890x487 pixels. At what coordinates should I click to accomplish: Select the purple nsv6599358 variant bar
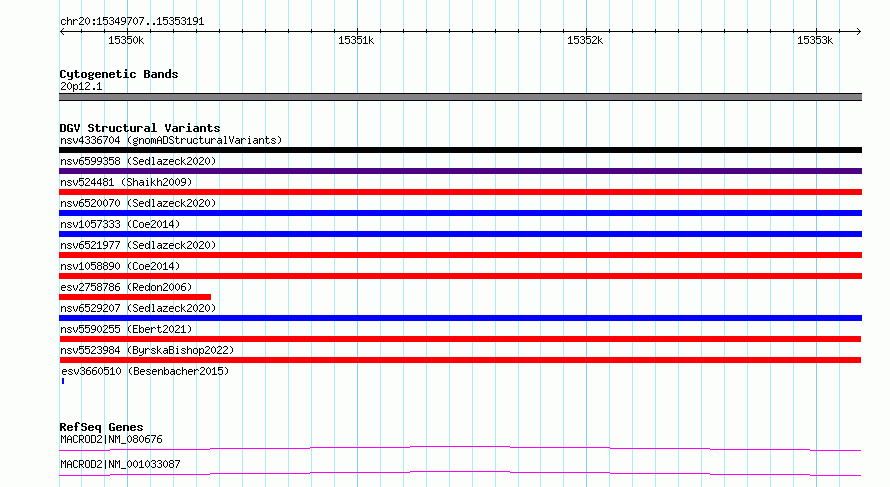[x=460, y=171]
